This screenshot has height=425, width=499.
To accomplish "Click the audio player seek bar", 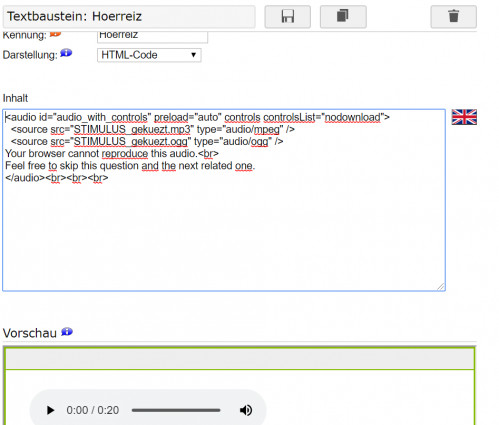I will click(x=176, y=410).
